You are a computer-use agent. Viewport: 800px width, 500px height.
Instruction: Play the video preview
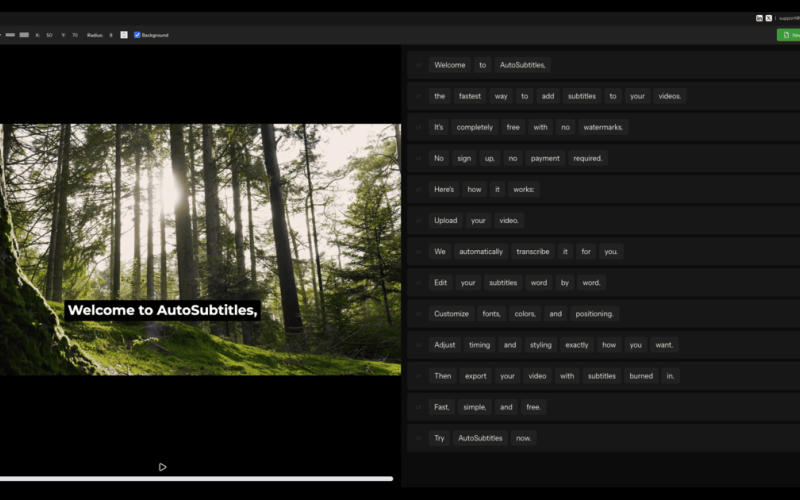tap(162, 467)
